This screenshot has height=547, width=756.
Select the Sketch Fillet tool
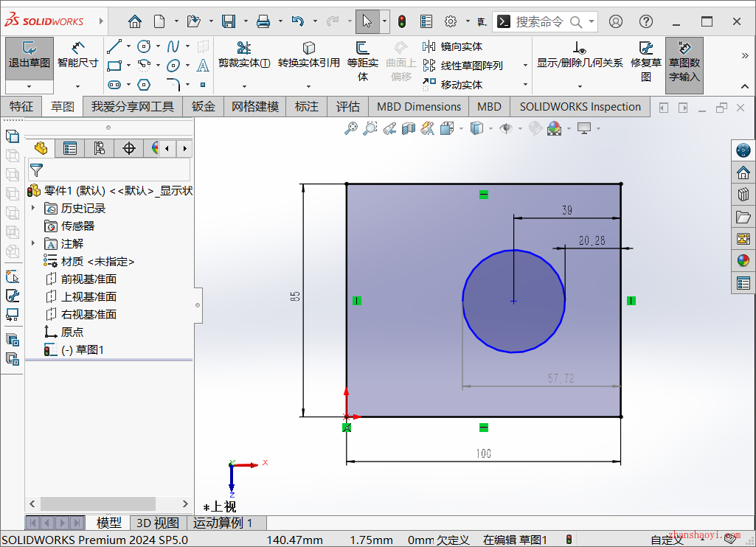(x=173, y=85)
